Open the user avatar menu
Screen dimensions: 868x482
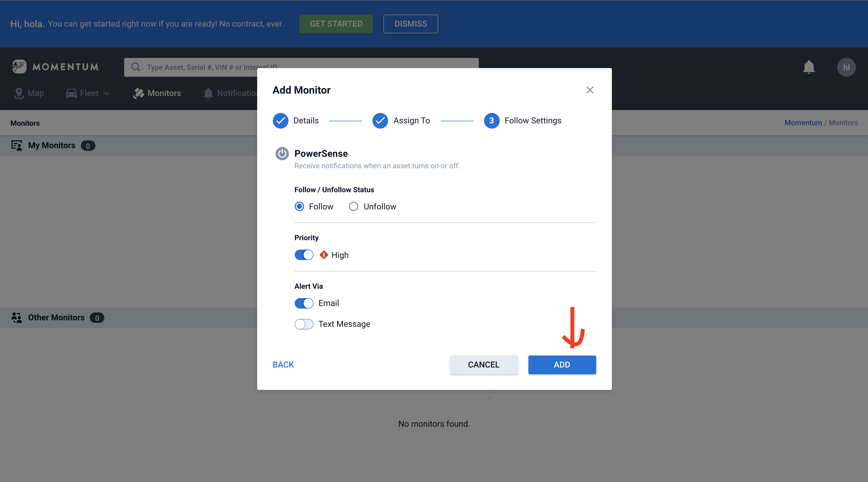tap(846, 67)
